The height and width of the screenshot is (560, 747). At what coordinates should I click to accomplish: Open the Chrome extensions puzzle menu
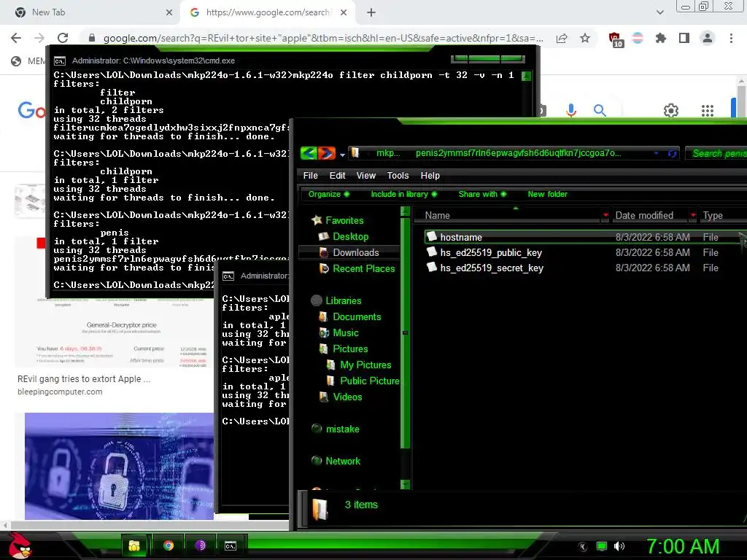click(x=661, y=38)
